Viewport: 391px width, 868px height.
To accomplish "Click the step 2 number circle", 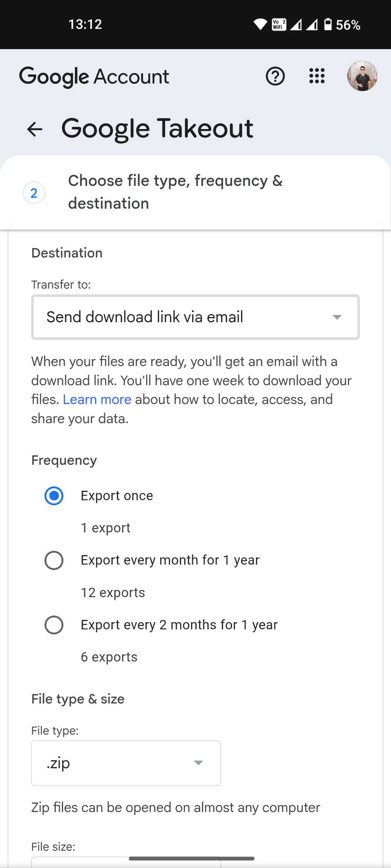I will point(34,192).
